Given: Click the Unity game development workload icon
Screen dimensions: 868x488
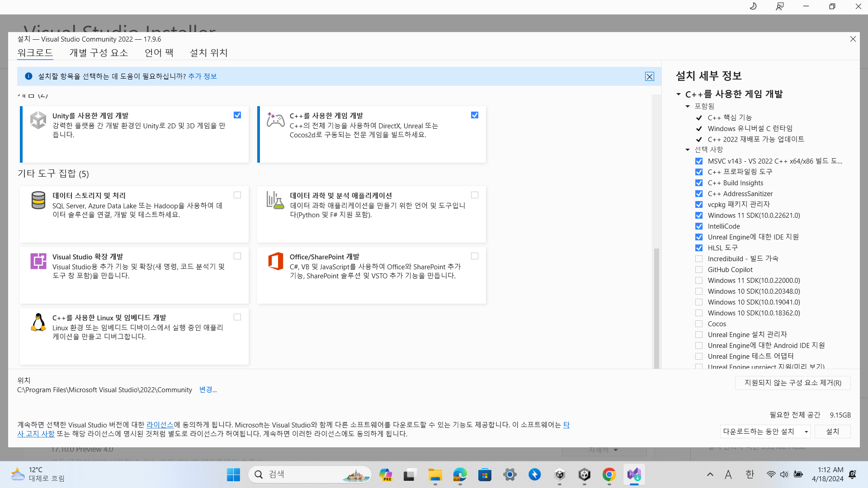Looking at the screenshot, I should click(38, 120).
